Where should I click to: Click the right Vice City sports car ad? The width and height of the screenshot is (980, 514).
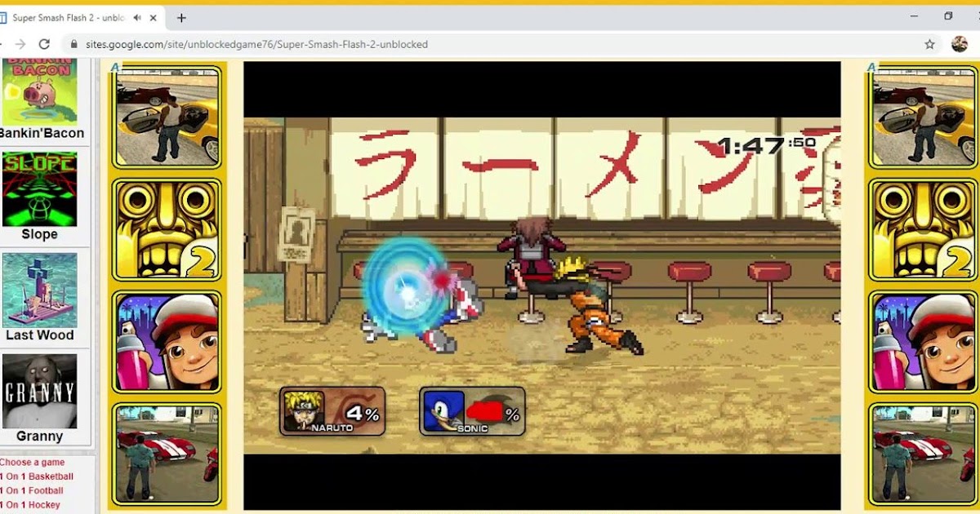click(x=924, y=454)
